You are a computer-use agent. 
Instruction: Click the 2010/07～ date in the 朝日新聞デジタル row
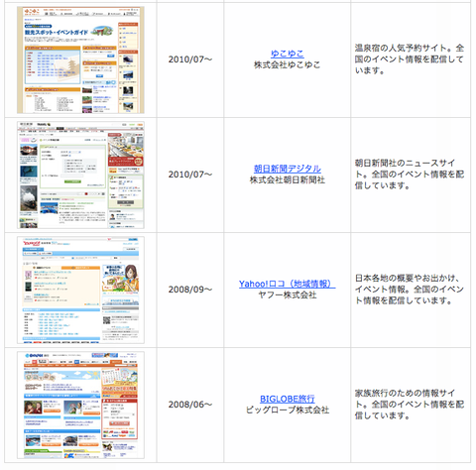pos(190,175)
